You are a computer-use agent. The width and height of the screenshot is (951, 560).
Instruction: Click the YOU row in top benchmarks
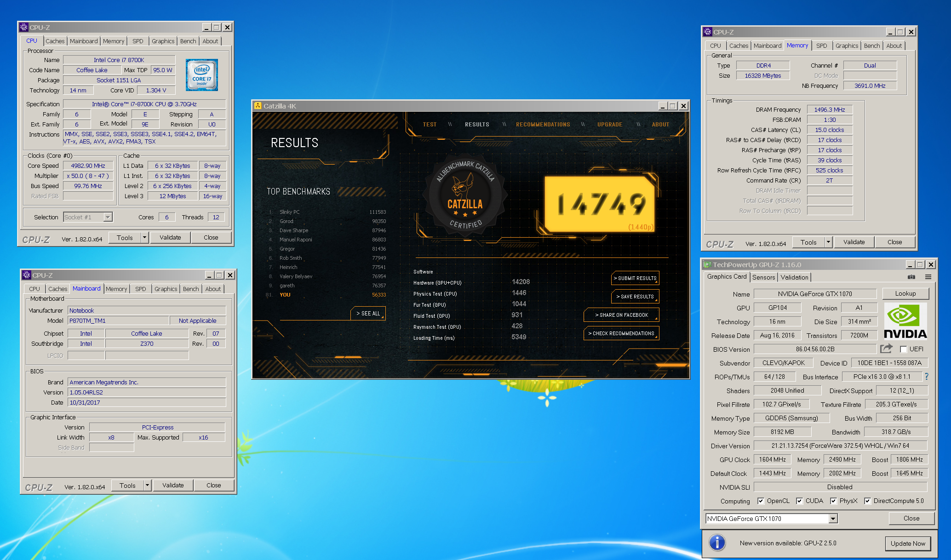(327, 295)
